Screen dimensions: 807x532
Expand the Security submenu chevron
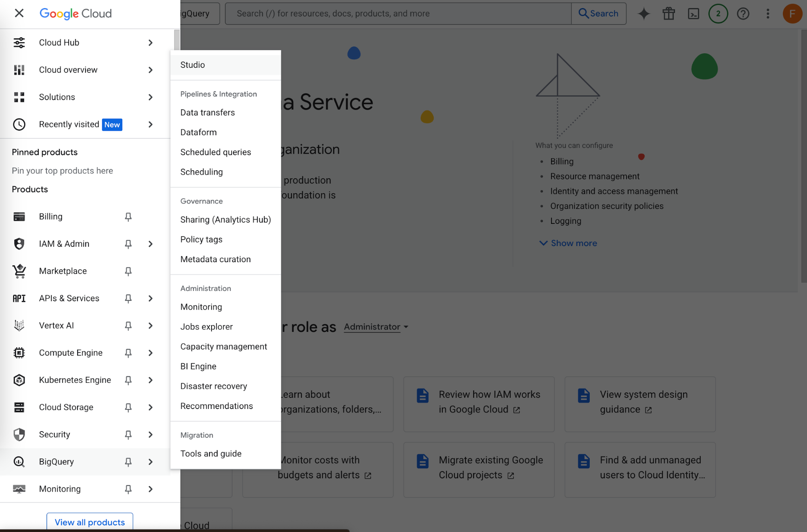pos(150,434)
